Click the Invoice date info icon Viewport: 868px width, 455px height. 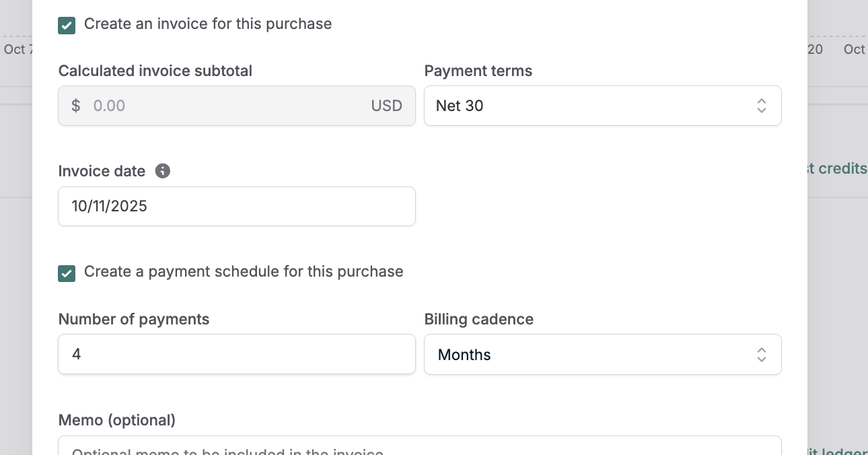pos(162,171)
